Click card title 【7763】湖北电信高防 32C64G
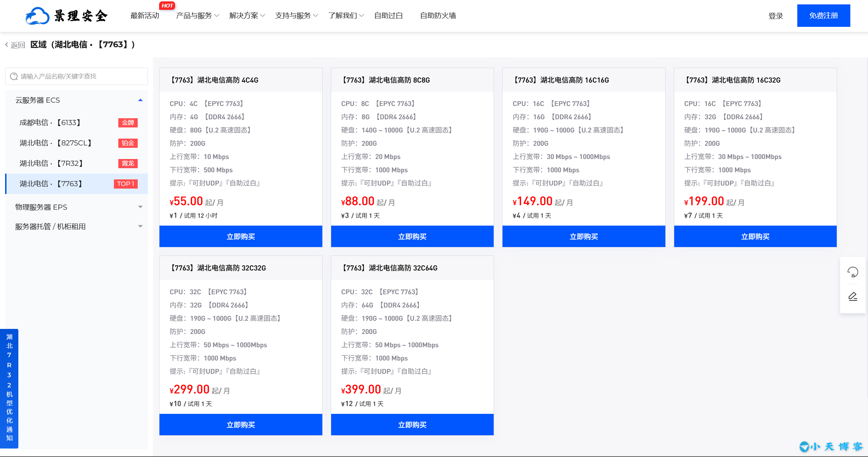Image resolution: width=868 pixels, height=457 pixels. (x=389, y=268)
